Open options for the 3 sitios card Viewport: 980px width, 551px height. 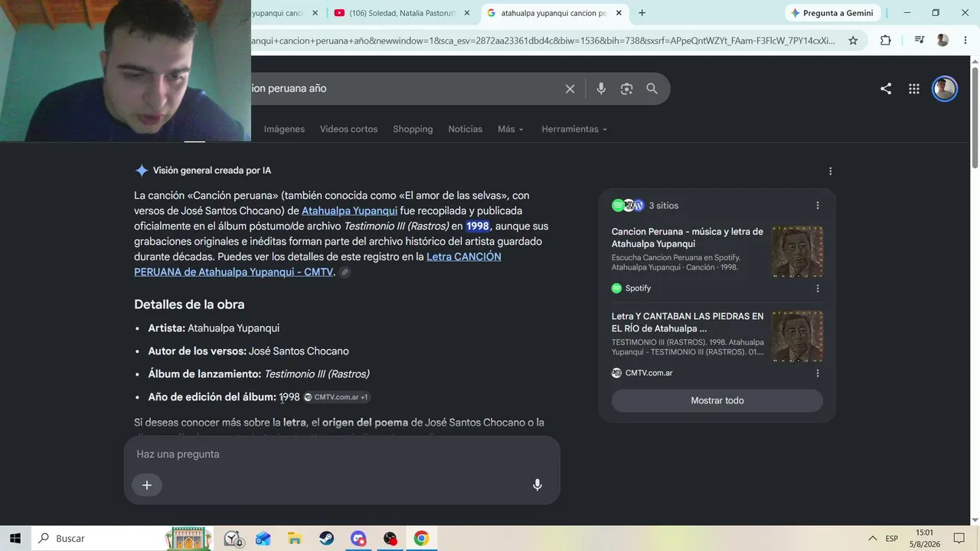coord(818,205)
